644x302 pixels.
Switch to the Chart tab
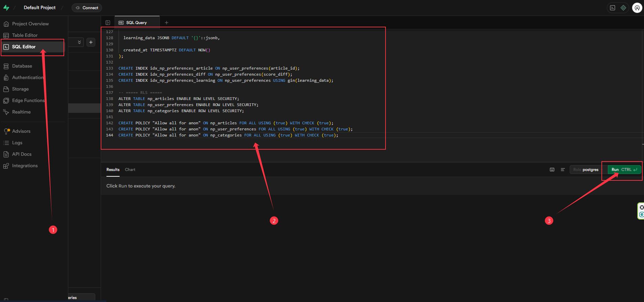[130, 170]
